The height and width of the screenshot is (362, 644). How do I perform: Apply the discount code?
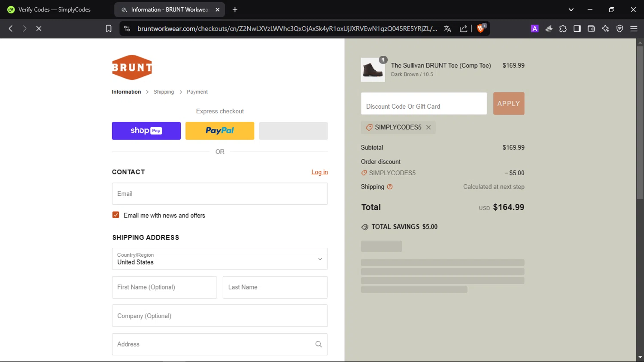(x=509, y=103)
